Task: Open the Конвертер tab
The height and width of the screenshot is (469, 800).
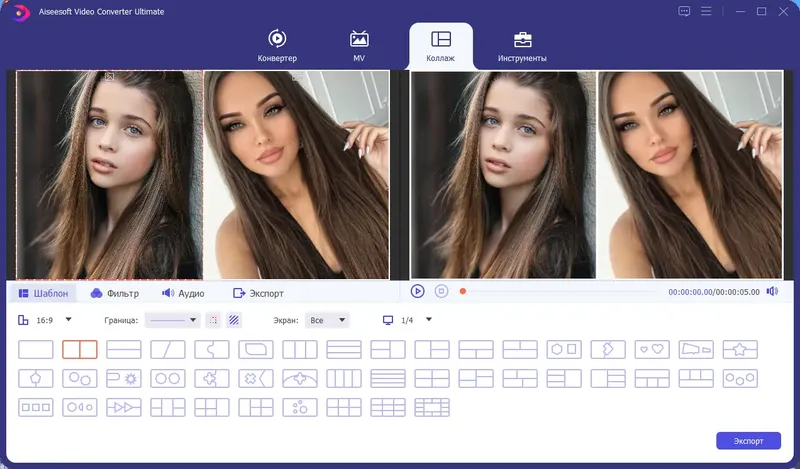Action: [x=277, y=46]
